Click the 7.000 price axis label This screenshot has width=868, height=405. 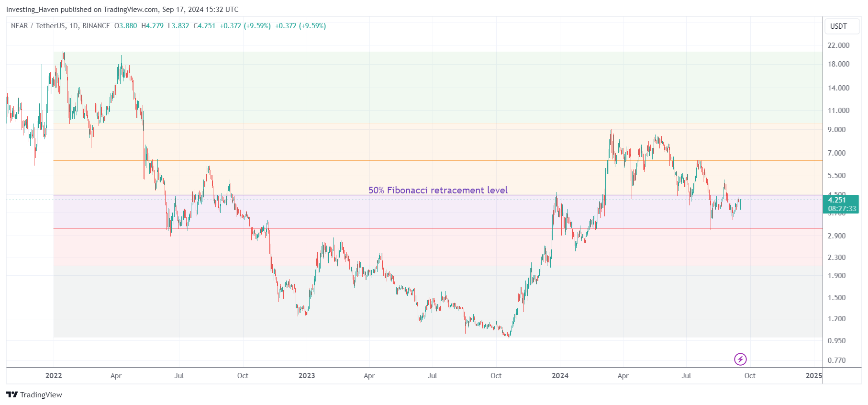pos(837,153)
